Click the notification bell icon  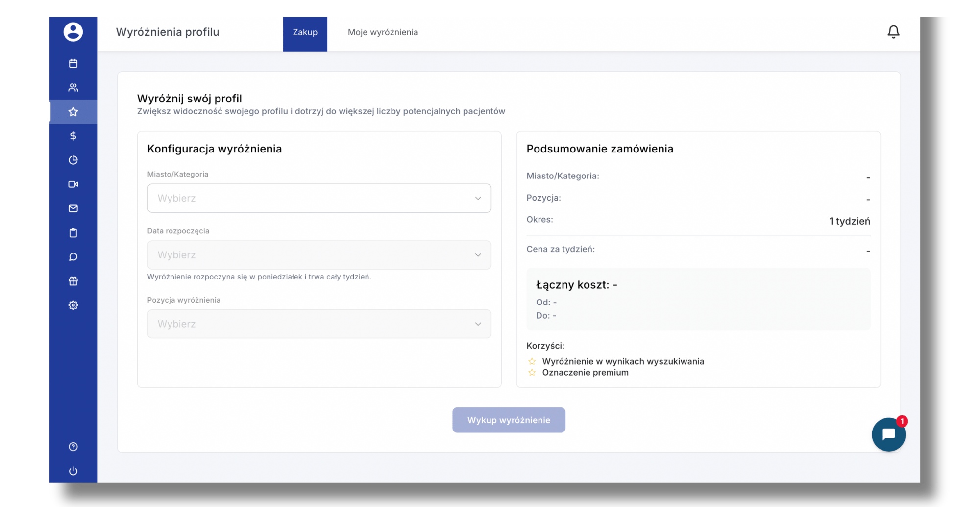[x=893, y=32]
